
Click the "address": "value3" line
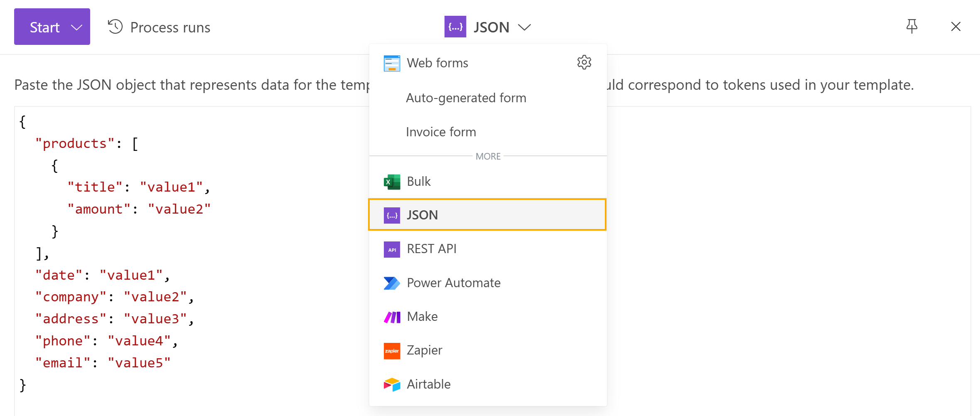[x=115, y=319]
